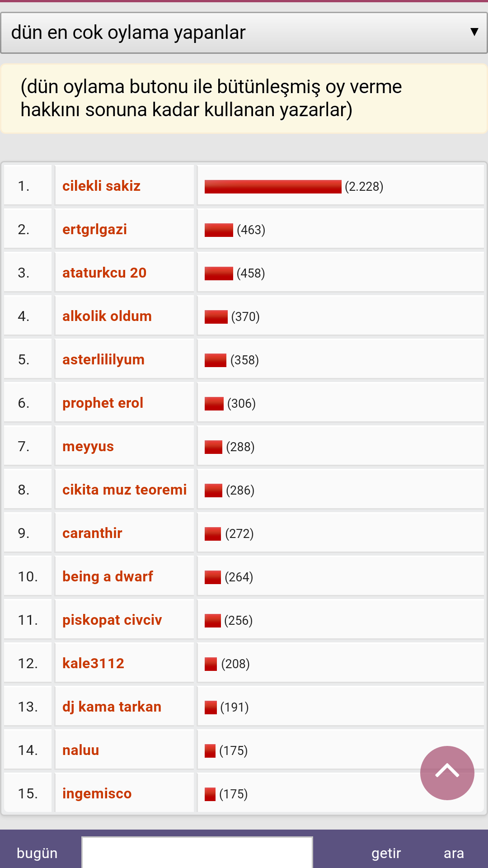Open the prophet erol author link
Image resolution: width=488 pixels, height=868 pixels.
tap(103, 403)
